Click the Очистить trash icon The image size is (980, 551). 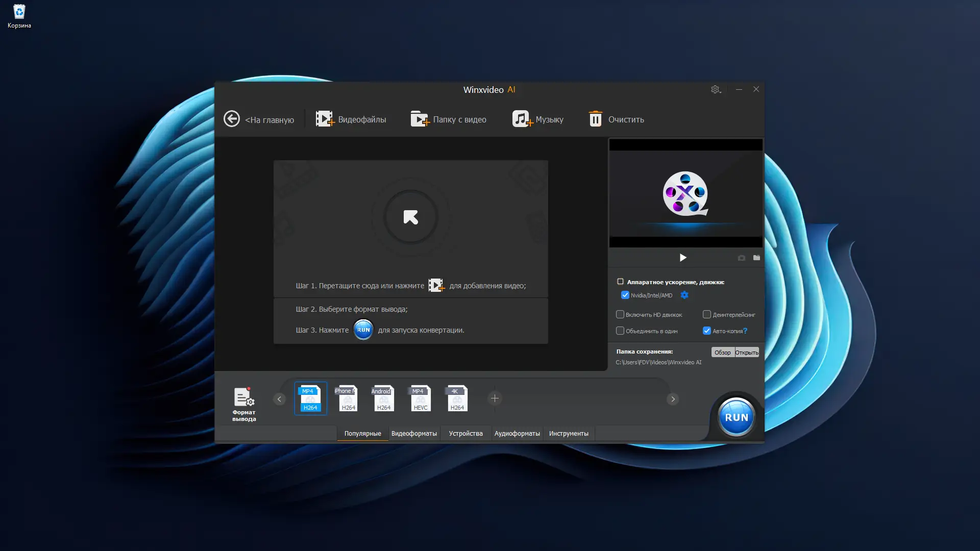595,119
